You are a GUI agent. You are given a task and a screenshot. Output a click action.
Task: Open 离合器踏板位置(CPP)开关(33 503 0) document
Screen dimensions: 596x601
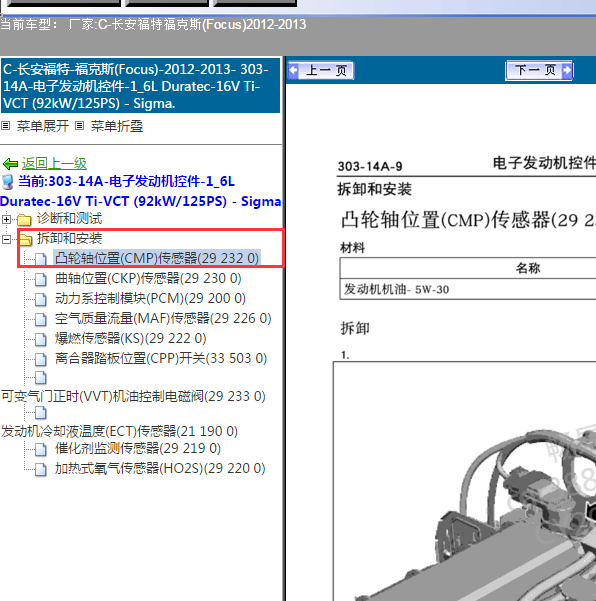pos(161,358)
